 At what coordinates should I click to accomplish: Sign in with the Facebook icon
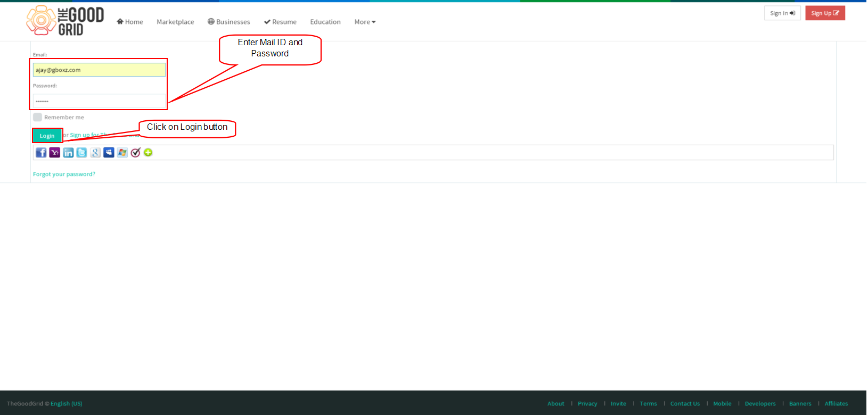tap(41, 153)
